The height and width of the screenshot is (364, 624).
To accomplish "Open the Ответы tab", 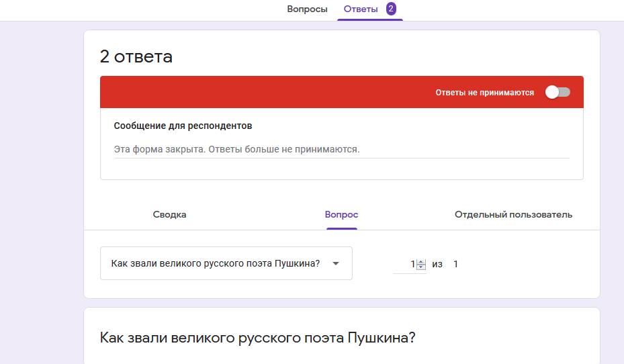I will [361, 9].
